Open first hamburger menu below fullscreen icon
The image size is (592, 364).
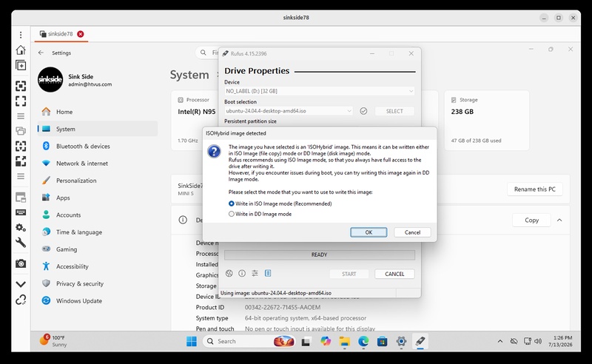click(x=21, y=116)
